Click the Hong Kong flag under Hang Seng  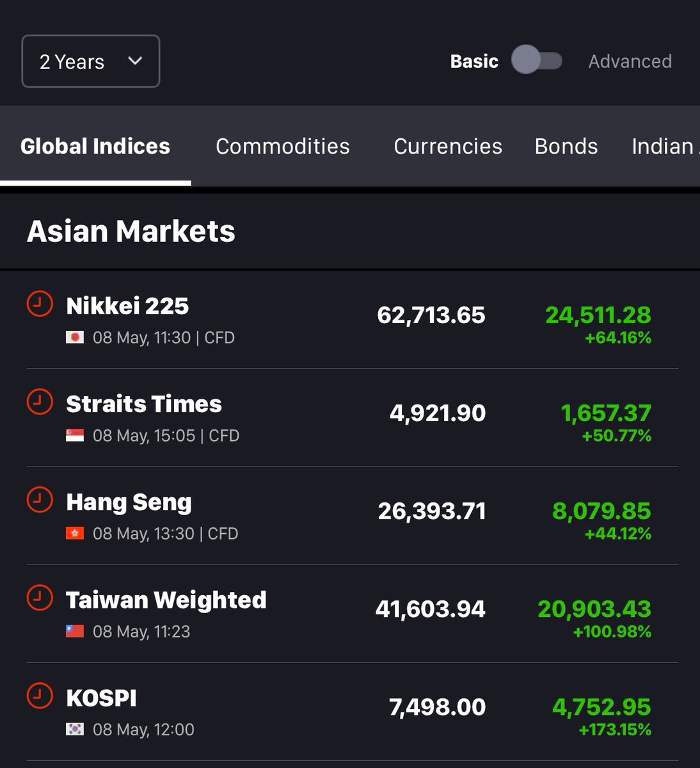75,533
